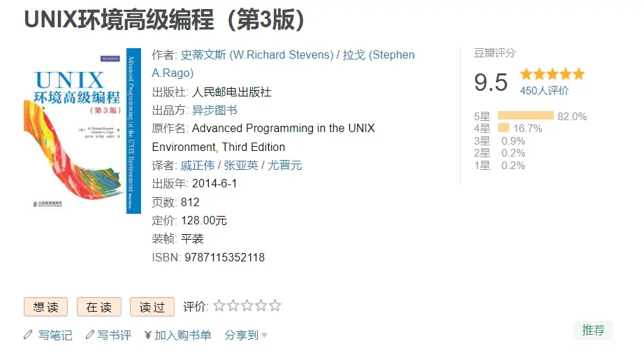Click the fourth rating star next to 评价
Viewport: 644px width, 355px height.
point(261,305)
